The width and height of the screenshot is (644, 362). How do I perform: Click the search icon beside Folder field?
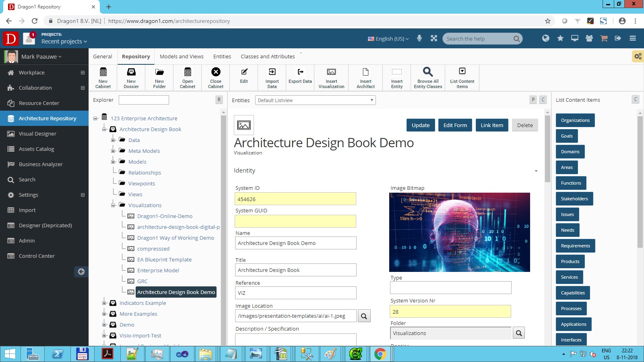click(x=519, y=333)
